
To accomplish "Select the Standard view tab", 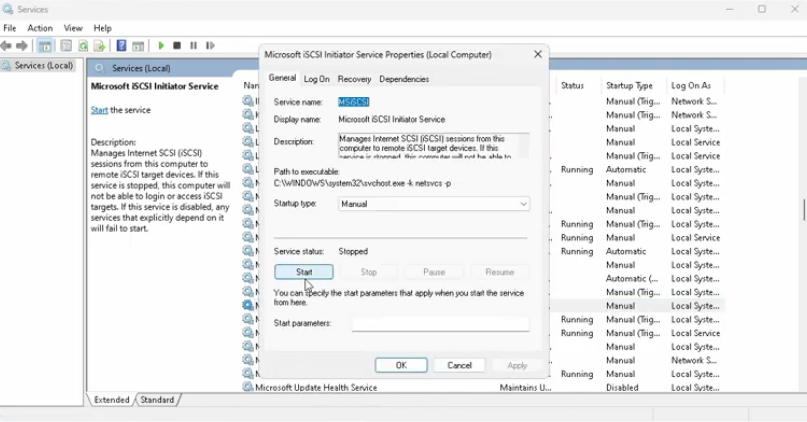I will [157, 400].
